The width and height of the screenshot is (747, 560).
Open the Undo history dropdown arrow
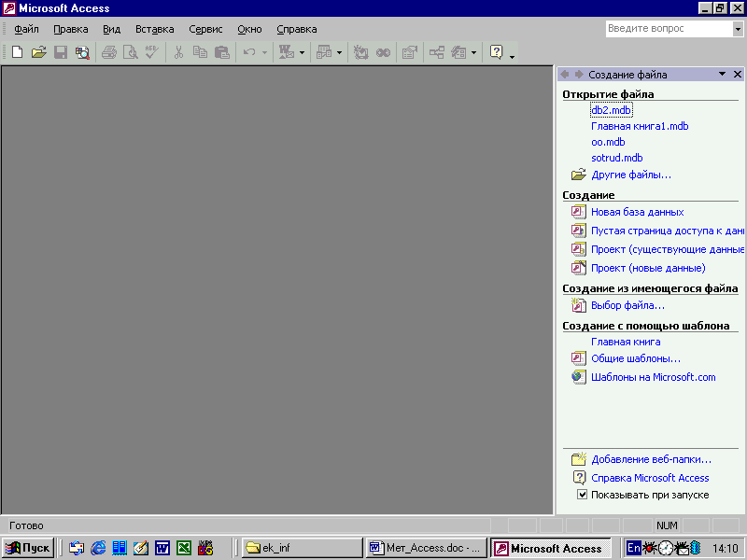point(264,52)
